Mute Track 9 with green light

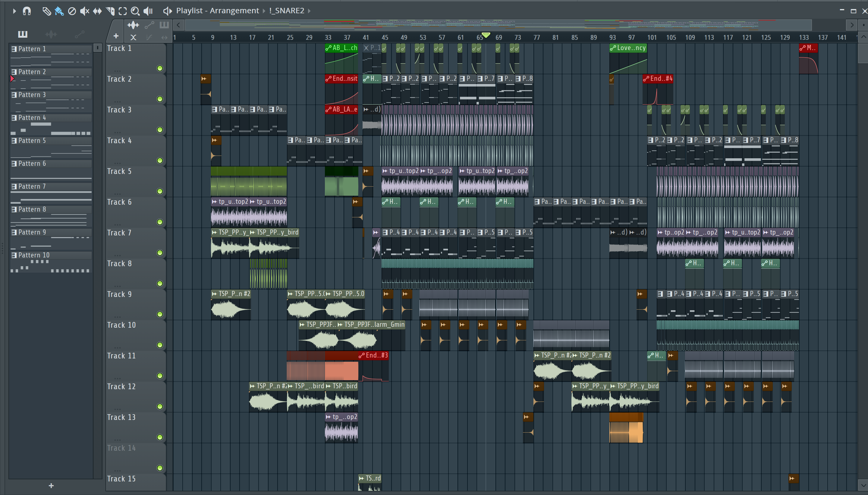(160, 314)
